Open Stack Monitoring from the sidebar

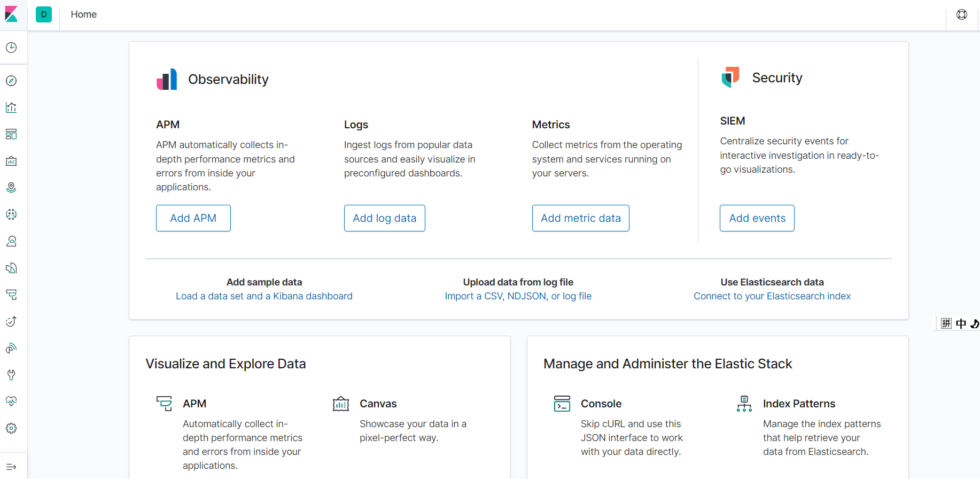pos(11,401)
